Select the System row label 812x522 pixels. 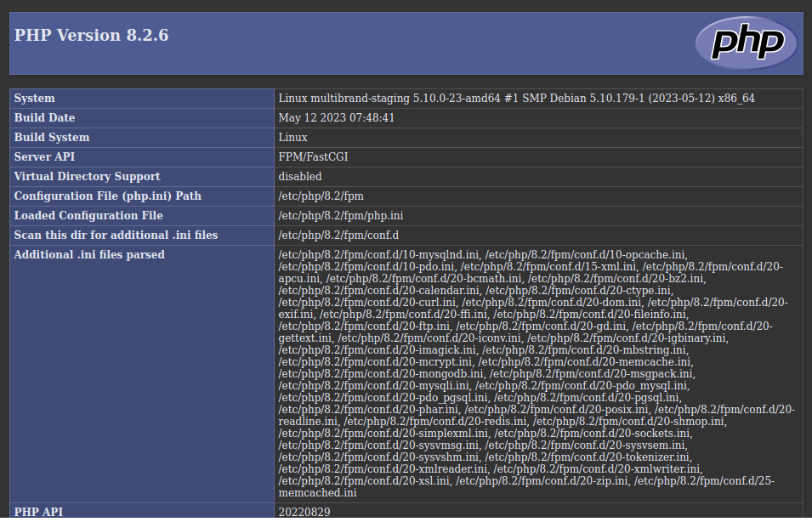[x=34, y=99]
